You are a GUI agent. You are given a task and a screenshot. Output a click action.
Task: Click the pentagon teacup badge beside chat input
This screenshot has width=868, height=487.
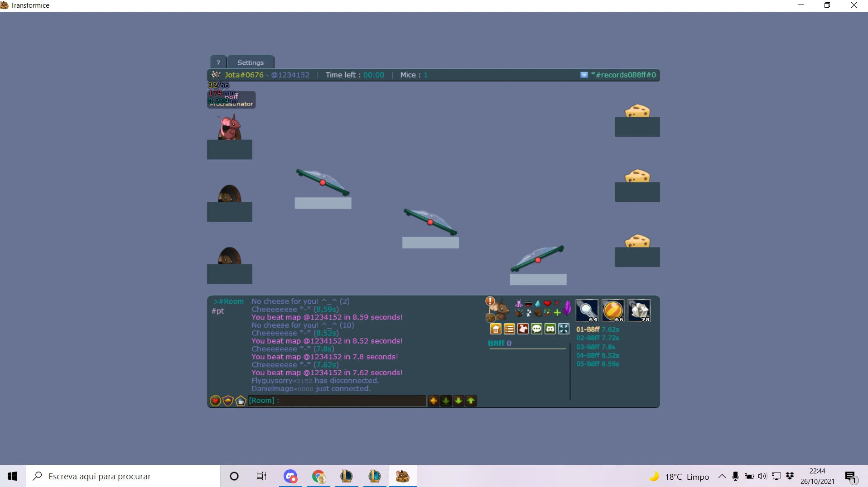pos(241,401)
